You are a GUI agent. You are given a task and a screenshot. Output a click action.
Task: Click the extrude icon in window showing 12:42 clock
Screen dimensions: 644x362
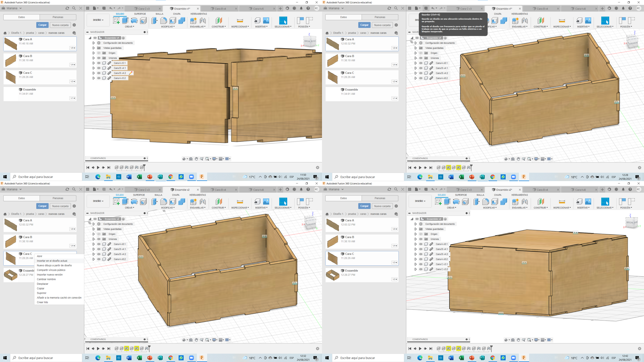click(447, 202)
